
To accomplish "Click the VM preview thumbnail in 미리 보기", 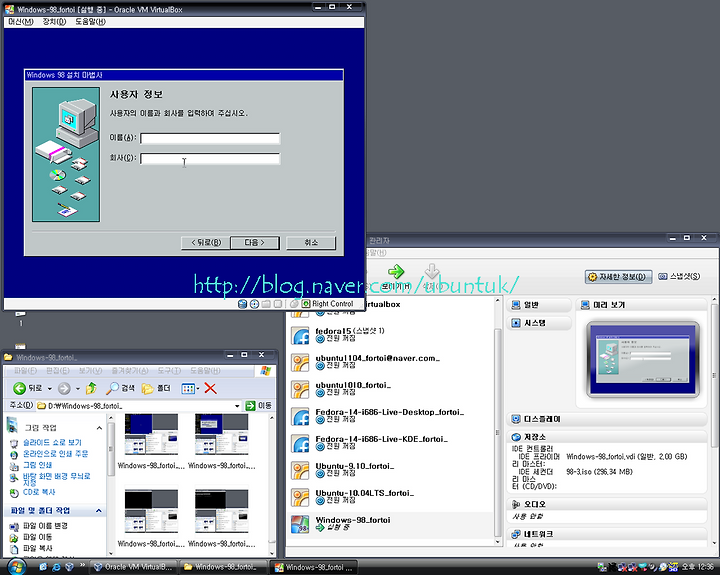I will (x=643, y=359).
